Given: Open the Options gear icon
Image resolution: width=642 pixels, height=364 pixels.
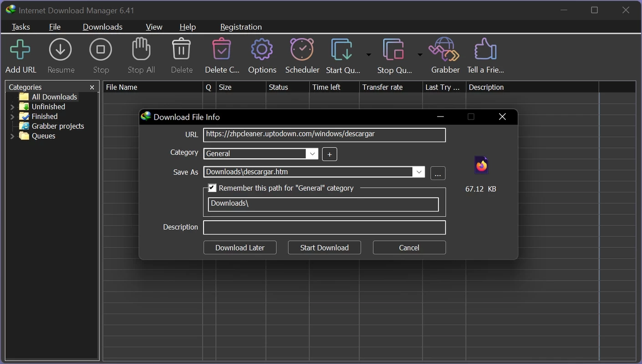Looking at the screenshot, I should click(262, 50).
